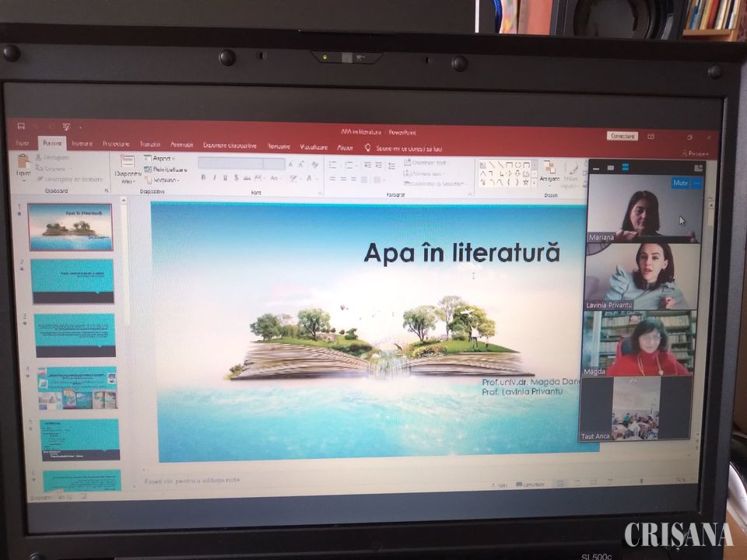Click the more options icon beside Mute
This screenshot has width=747, height=560.
pos(696,183)
